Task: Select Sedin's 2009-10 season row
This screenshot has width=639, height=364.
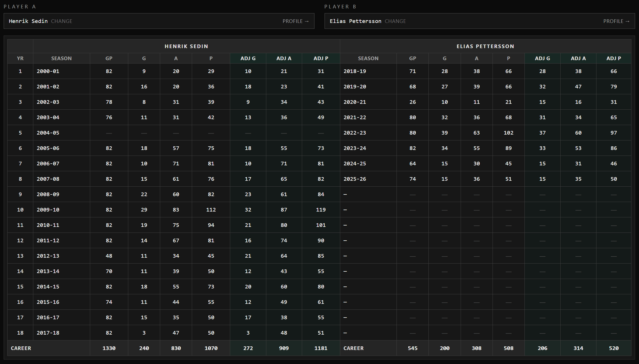Action: [x=48, y=210]
